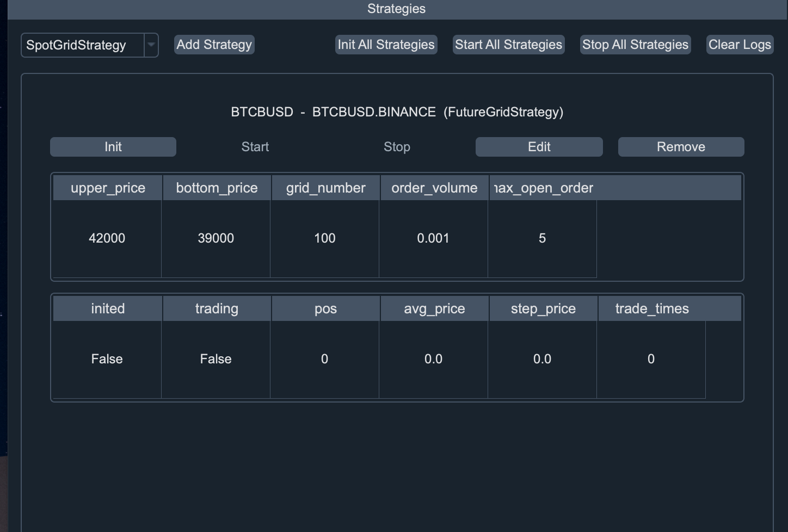Click Stop All Strategies
The height and width of the screenshot is (532, 788).
(x=635, y=45)
